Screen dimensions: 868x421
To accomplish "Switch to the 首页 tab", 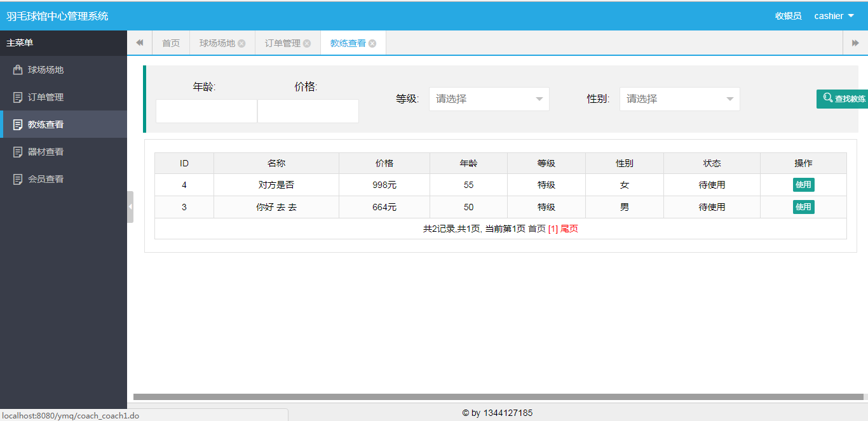I will (171, 43).
